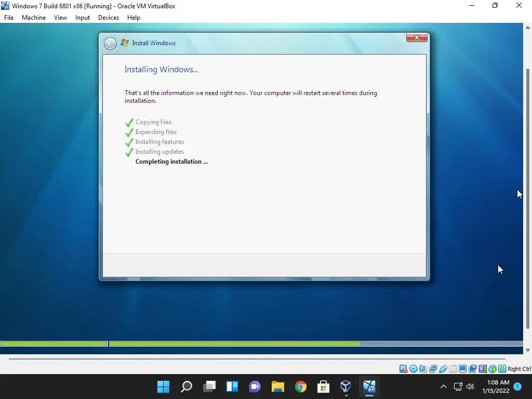
Task: Open the Input menu
Action: click(x=83, y=18)
